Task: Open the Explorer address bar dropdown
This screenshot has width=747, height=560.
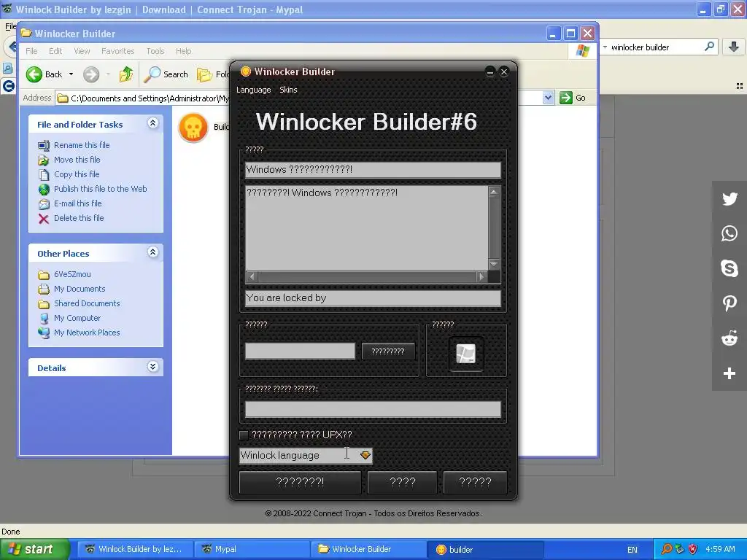Action: (549, 98)
